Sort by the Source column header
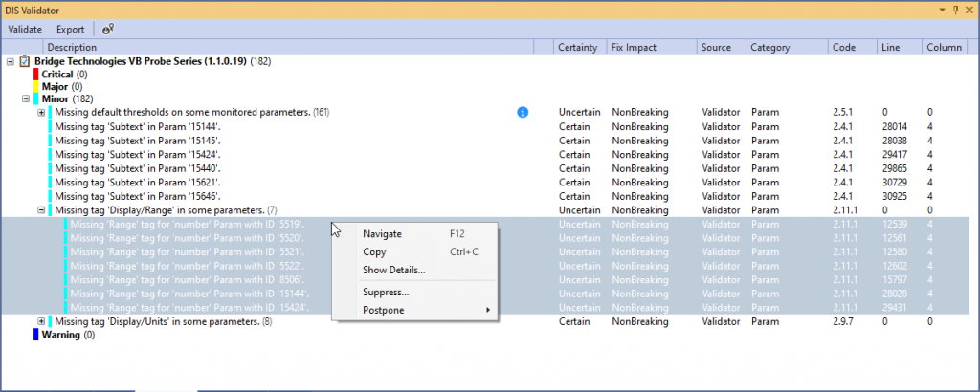Viewport: 980px width, 392px height. [722, 48]
